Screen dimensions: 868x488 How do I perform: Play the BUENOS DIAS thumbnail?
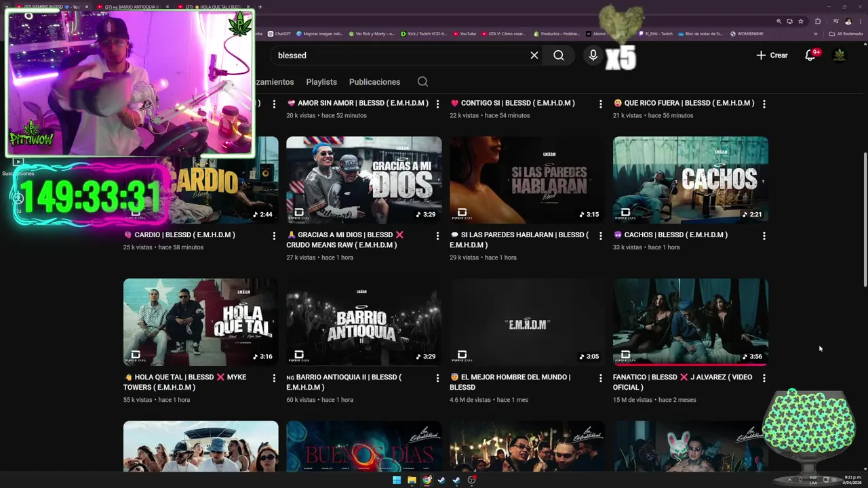[364, 446]
